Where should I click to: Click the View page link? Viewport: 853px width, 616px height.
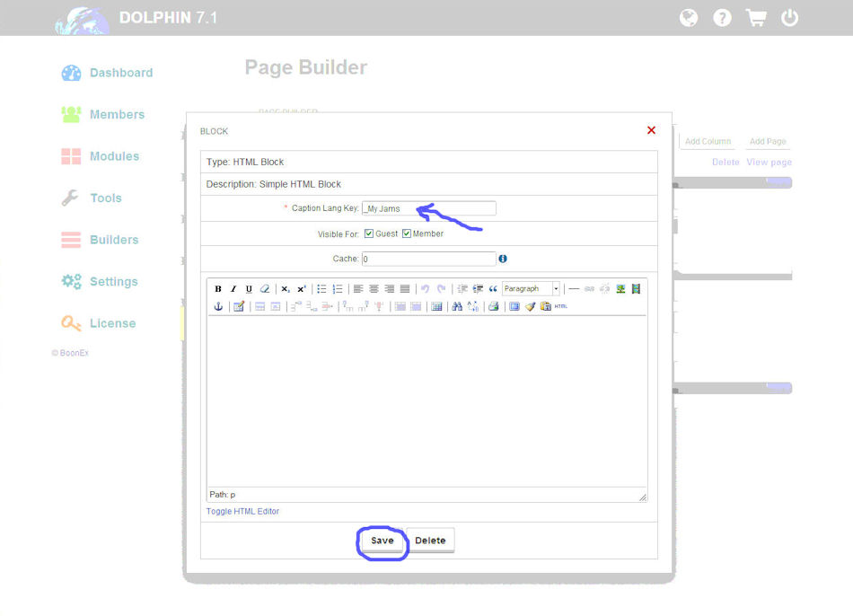[x=769, y=163]
